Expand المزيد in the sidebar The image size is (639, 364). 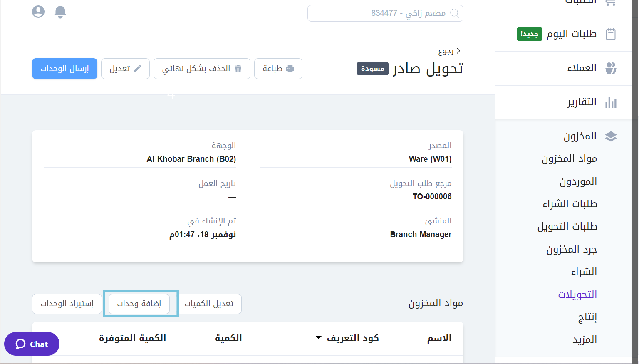pyautogui.click(x=585, y=340)
